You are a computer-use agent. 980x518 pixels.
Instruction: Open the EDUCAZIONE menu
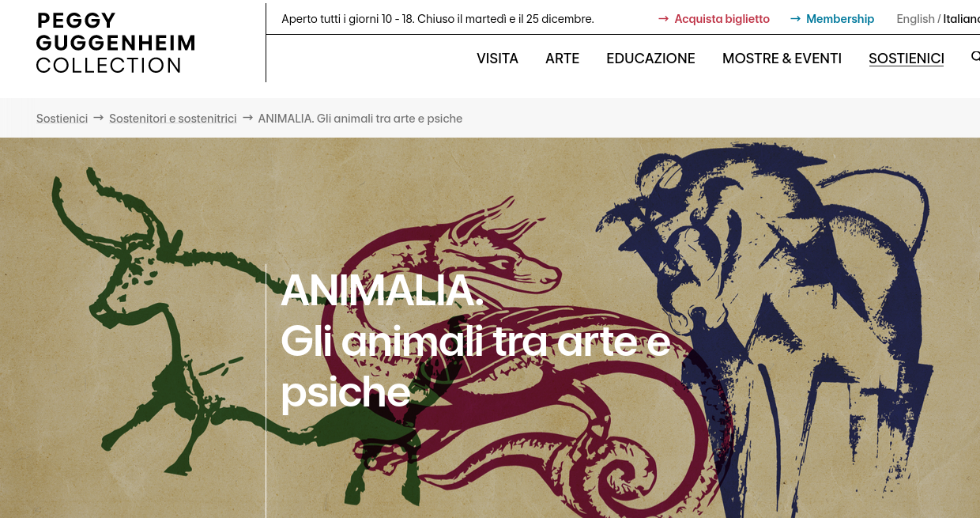pos(650,59)
